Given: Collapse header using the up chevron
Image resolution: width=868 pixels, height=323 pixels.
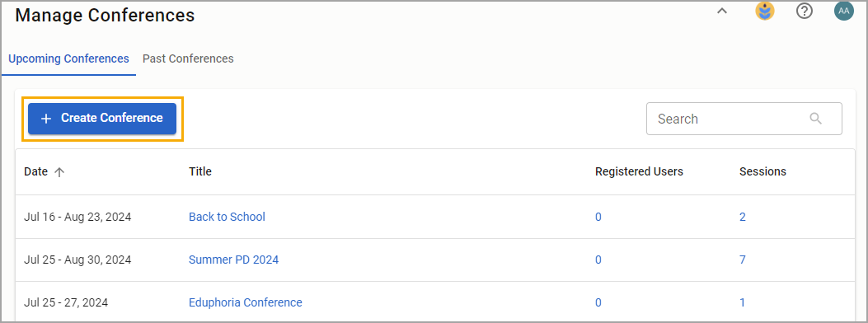Looking at the screenshot, I should (x=722, y=11).
